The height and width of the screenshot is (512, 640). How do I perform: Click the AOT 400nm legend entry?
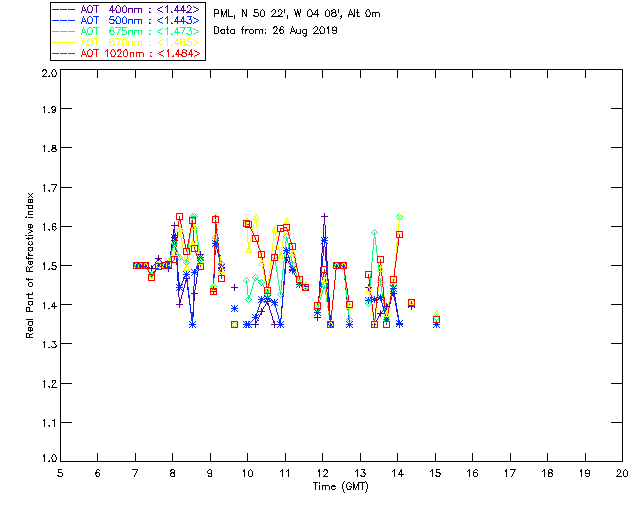(127, 9)
